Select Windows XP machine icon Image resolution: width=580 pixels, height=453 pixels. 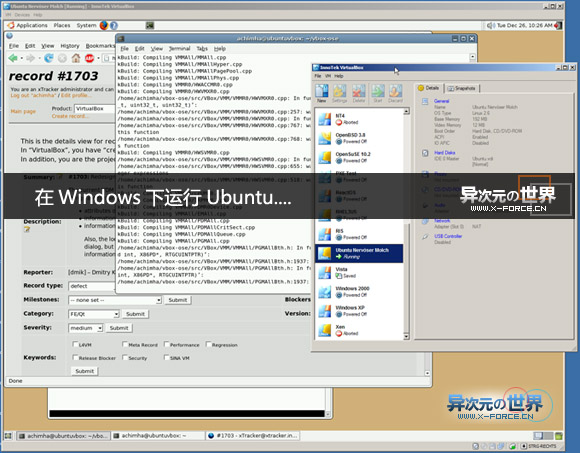coord(324,311)
